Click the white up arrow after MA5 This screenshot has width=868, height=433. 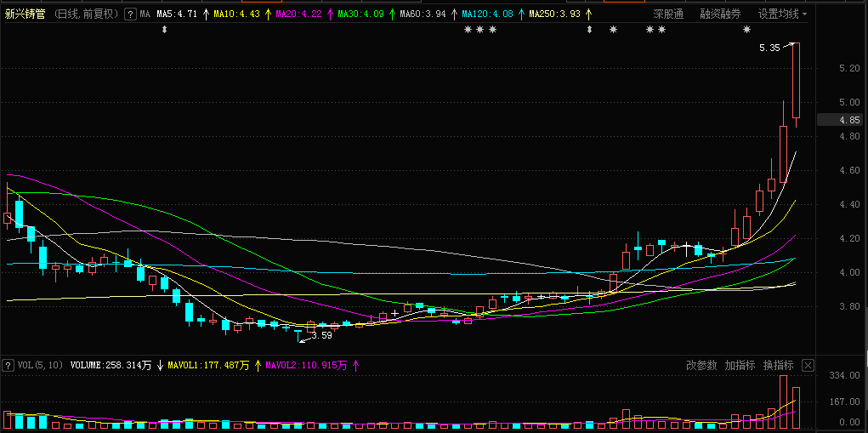[207, 14]
